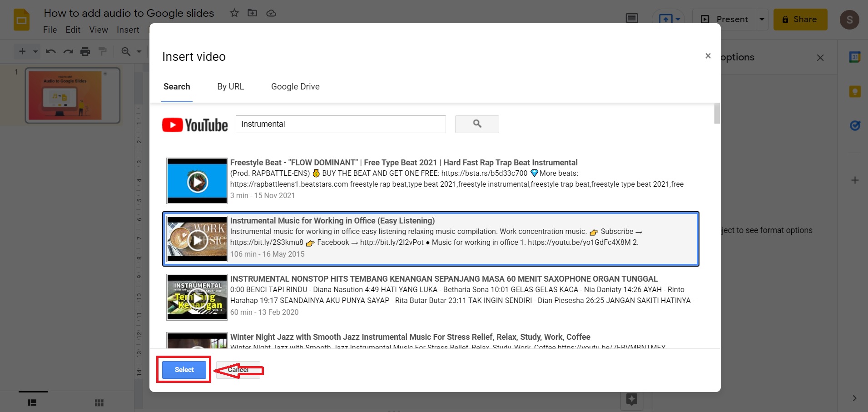Open the File menu
868x412 pixels.
[x=50, y=30]
